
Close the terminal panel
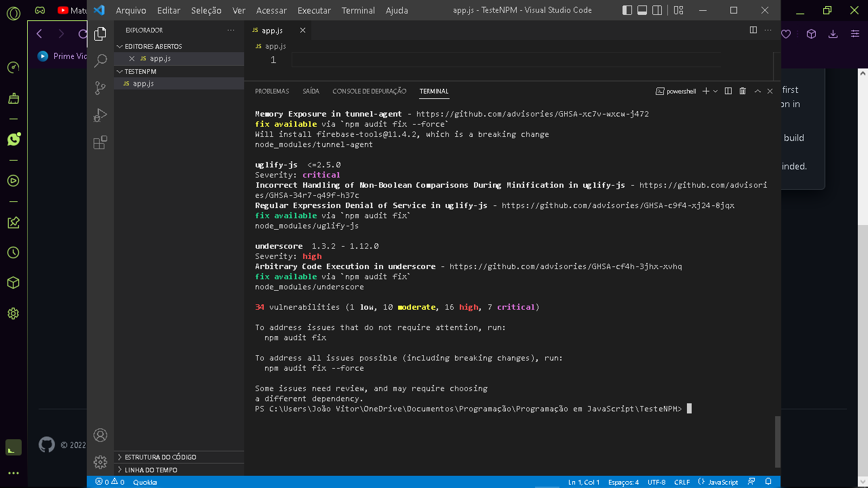pos(770,91)
